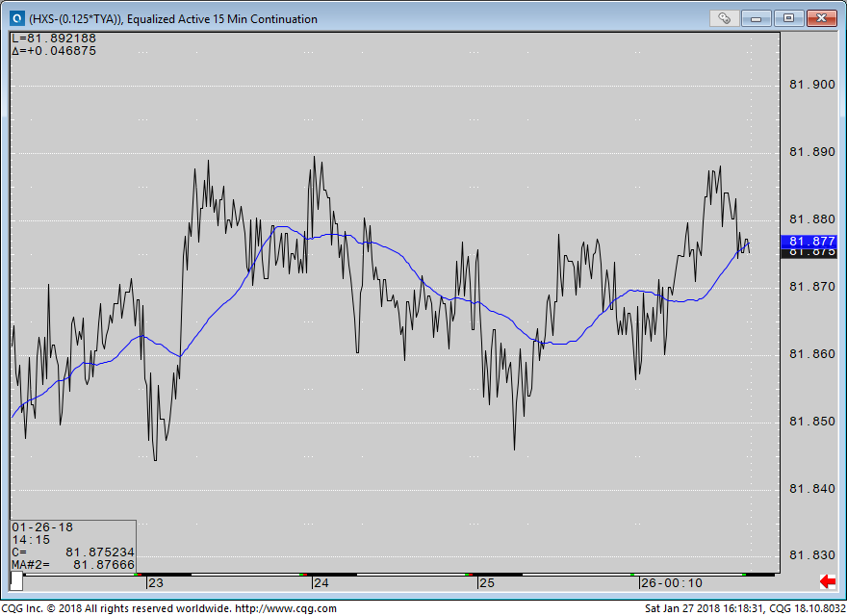Click the Sat Jan 27 2018 timestamp text
The image size is (847, 616).
pyautogui.click(x=704, y=608)
